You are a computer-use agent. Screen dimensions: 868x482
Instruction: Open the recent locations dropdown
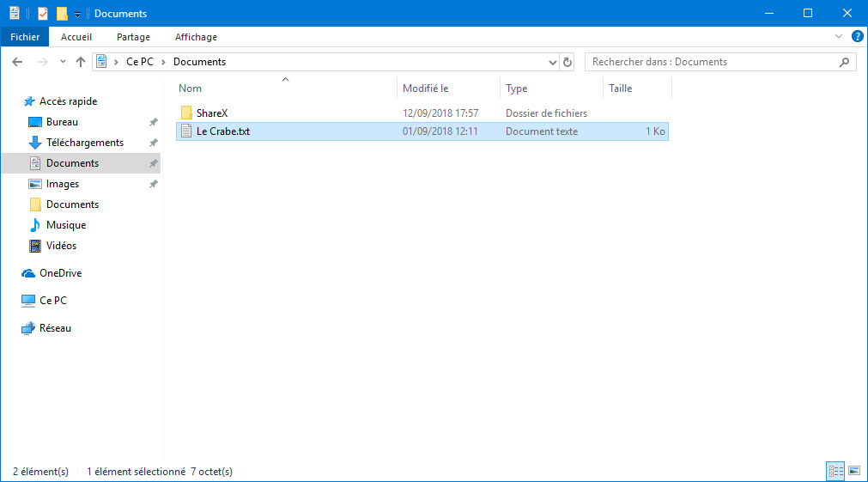pos(63,62)
